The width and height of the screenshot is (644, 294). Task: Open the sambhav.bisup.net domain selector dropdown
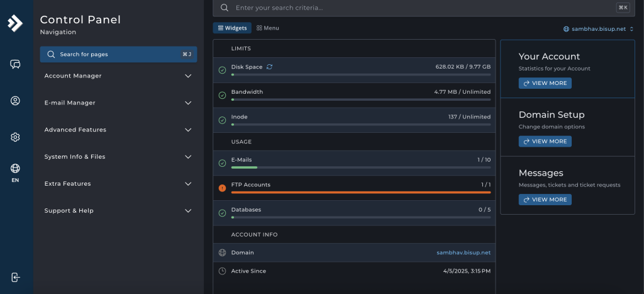(598, 29)
